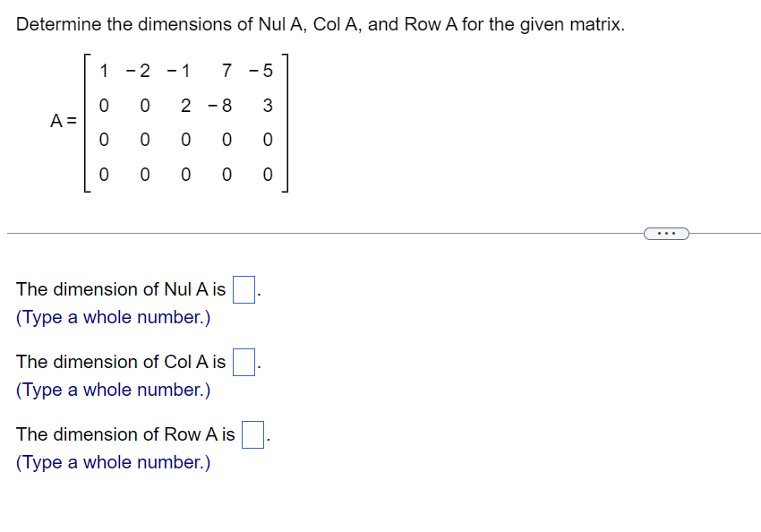761x532 pixels.
Task: Click the entry -8 in the matrix
Action: coord(222,106)
